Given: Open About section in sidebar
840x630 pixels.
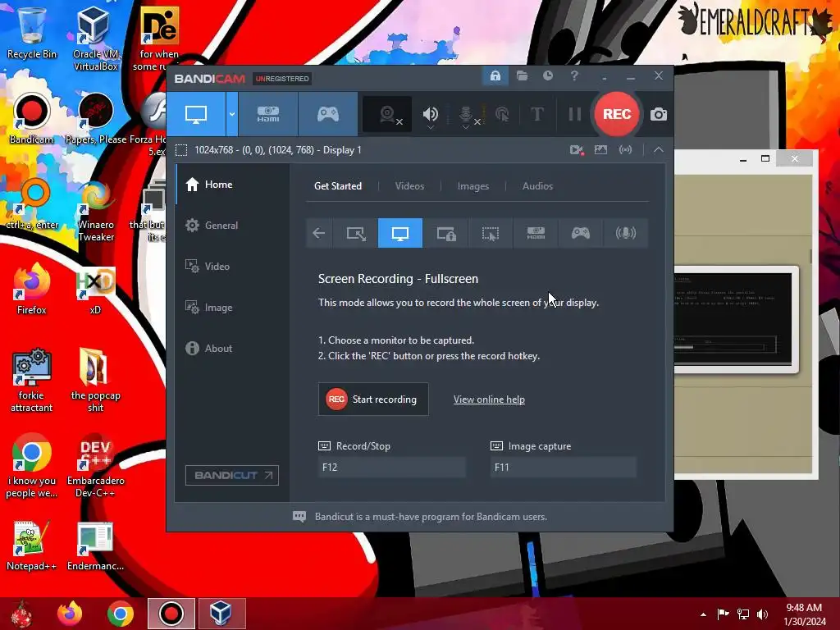Looking at the screenshot, I should [232, 348].
